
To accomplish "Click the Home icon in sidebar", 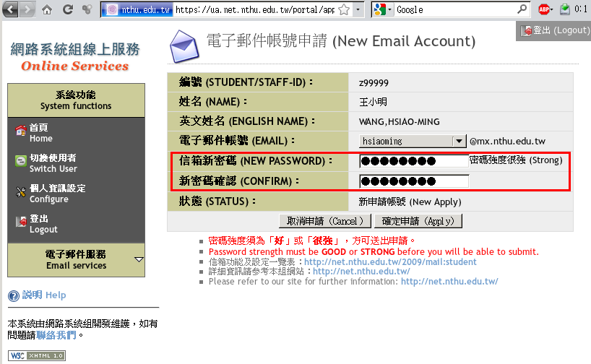I will [x=20, y=132].
